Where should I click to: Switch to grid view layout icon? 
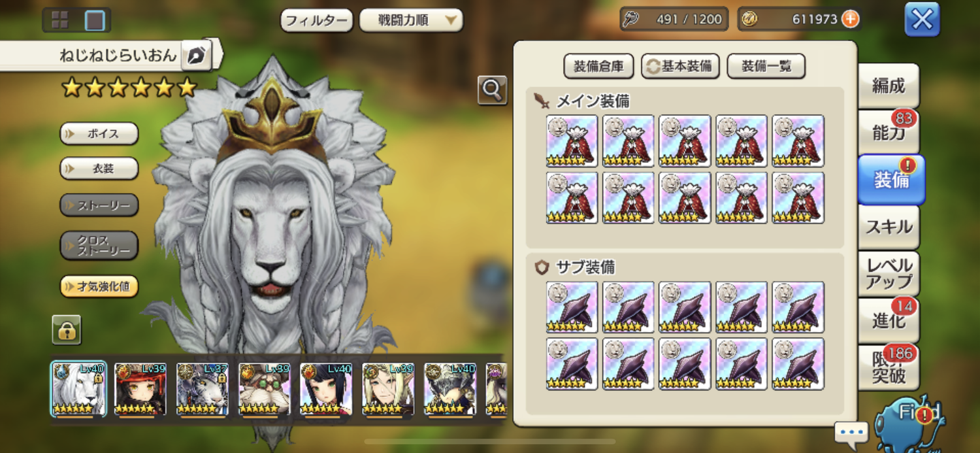[59, 20]
